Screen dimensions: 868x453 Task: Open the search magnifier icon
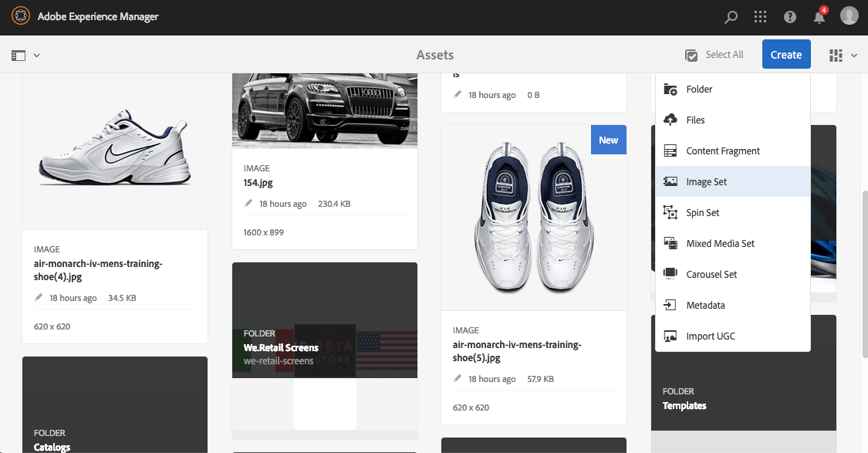click(x=731, y=17)
